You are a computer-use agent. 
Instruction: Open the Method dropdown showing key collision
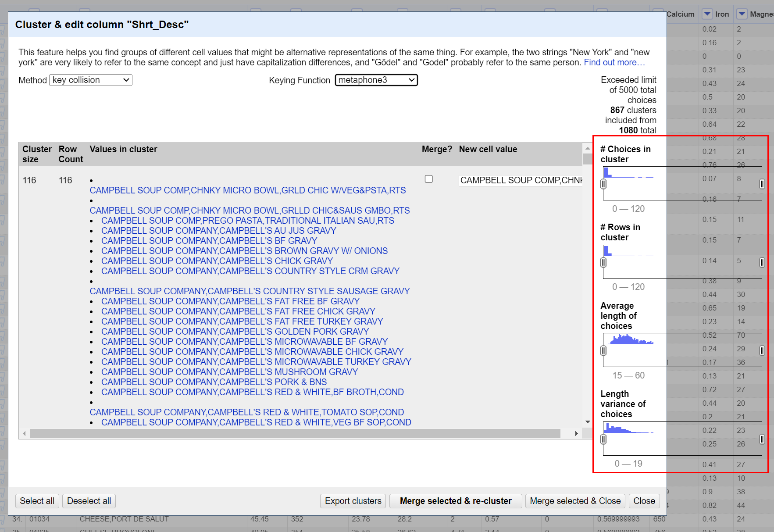click(x=91, y=80)
